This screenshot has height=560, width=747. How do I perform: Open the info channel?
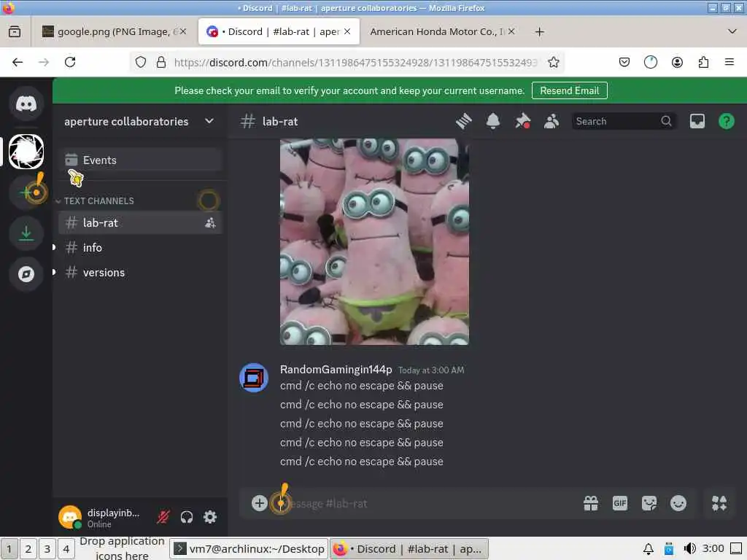coord(141,248)
